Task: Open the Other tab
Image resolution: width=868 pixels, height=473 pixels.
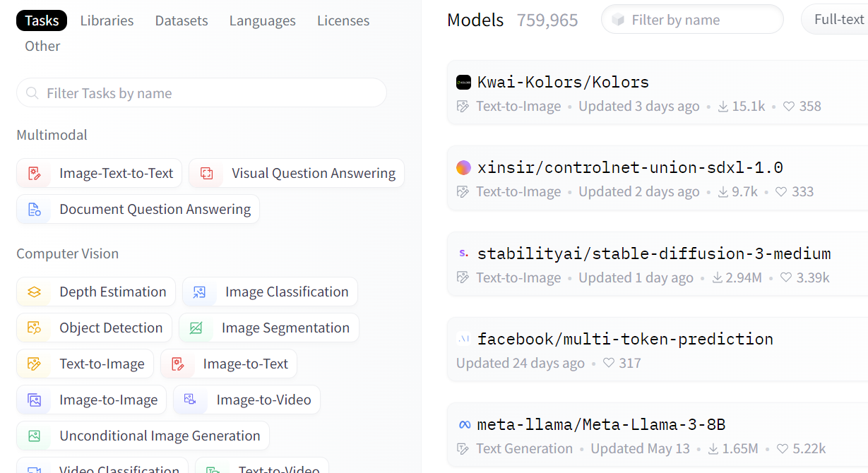Action: click(42, 46)
